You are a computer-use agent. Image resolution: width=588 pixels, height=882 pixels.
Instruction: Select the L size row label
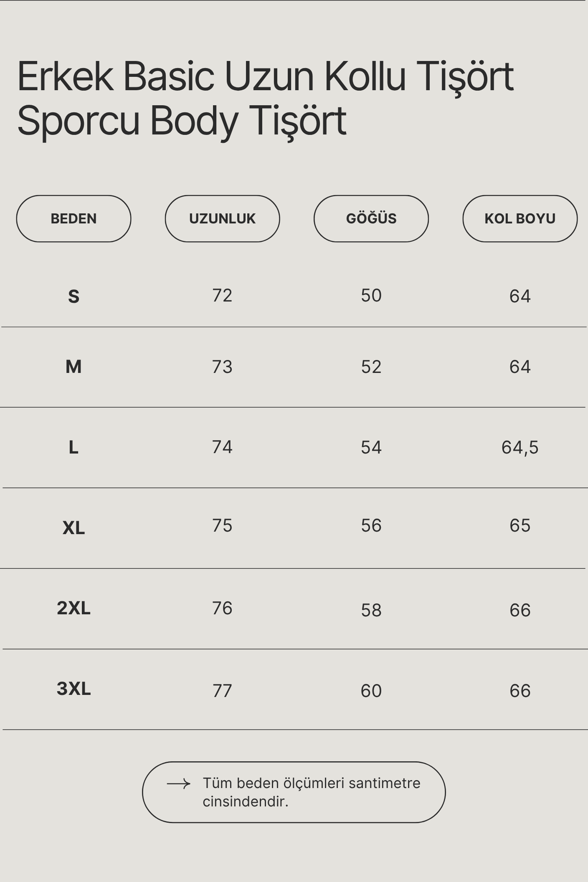pos(73,447)
